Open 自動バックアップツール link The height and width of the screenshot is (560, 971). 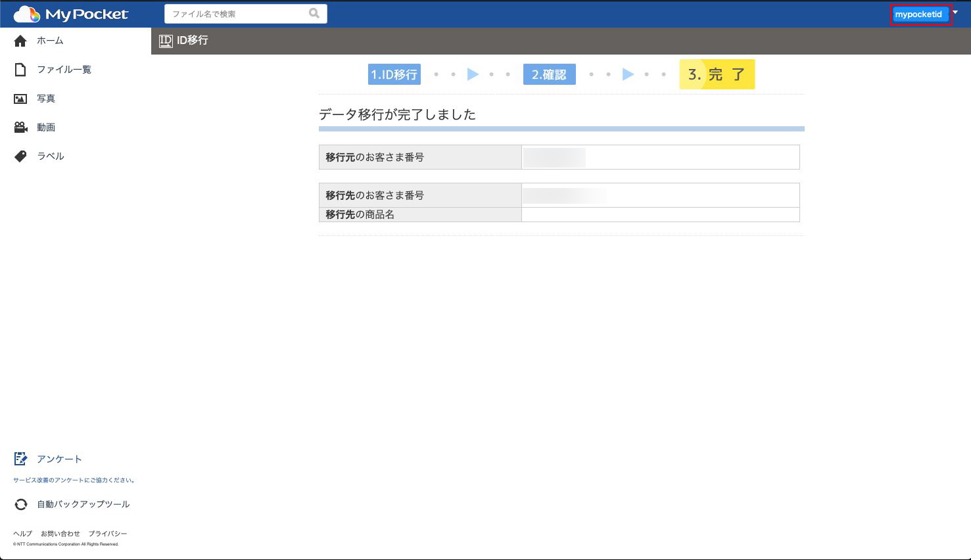tap(83, 504)
